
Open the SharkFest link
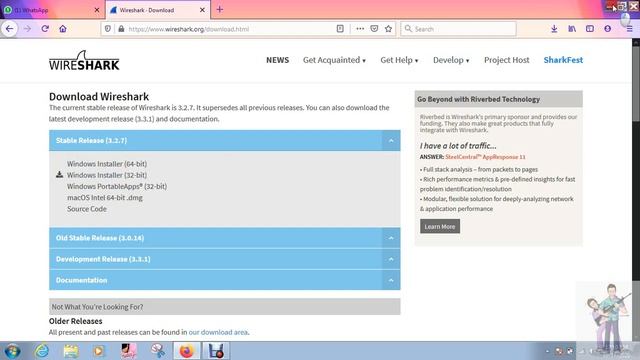pos(563,60)
